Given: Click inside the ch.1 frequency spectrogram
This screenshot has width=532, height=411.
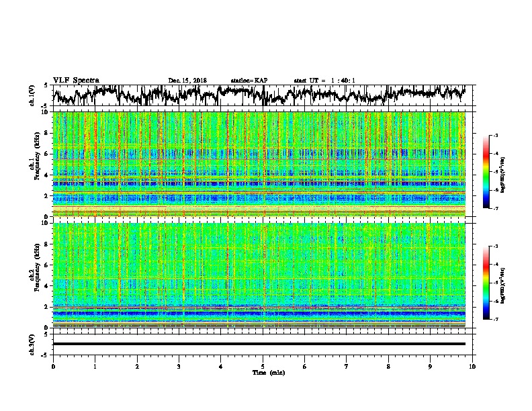Looking at the screenshot, I should pos(259,164).
